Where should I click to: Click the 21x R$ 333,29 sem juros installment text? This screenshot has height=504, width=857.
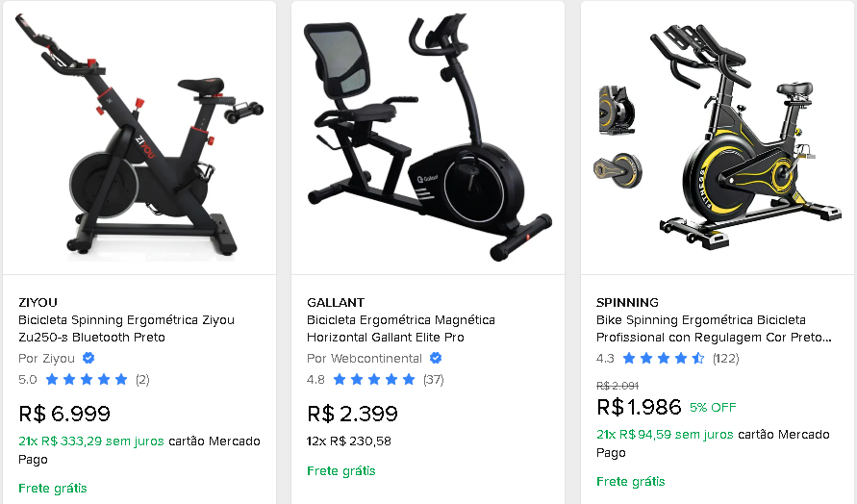pos(91,441)
